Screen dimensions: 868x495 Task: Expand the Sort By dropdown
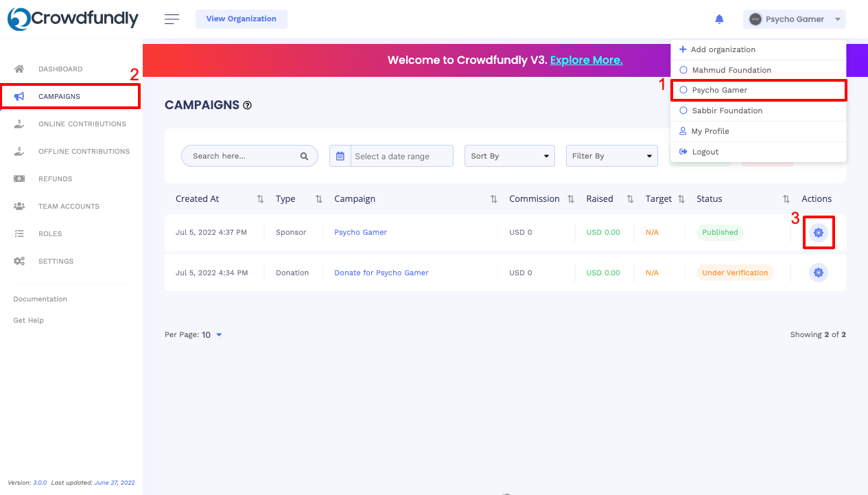(510, 156)
